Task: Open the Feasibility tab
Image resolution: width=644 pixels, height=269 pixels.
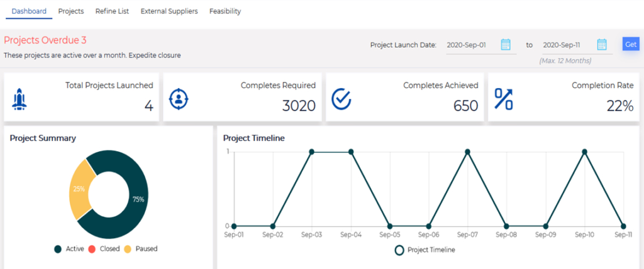Action: pos(225,11)
